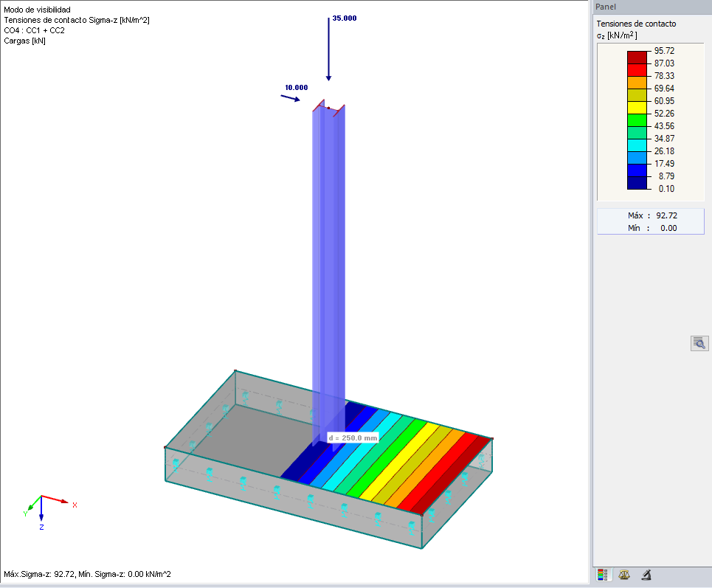Click the 'd = 250.0 mm' thickness label

pyautogui.click(x=353, y=438)
